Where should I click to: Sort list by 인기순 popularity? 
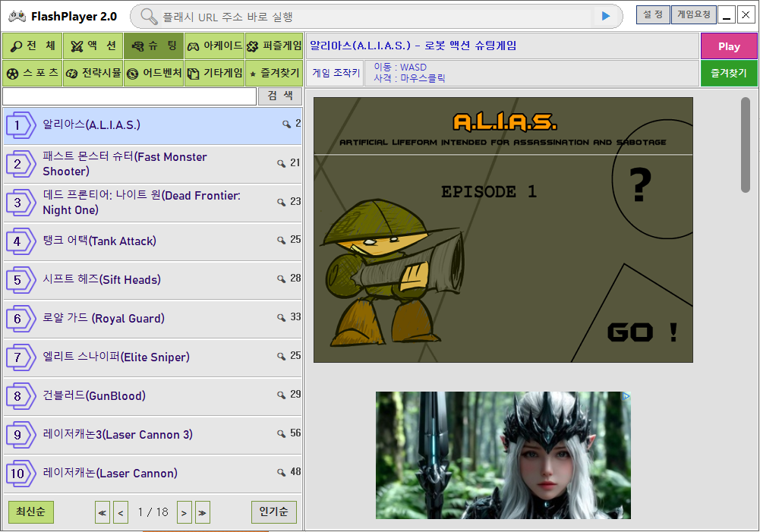tap(274, 512)
